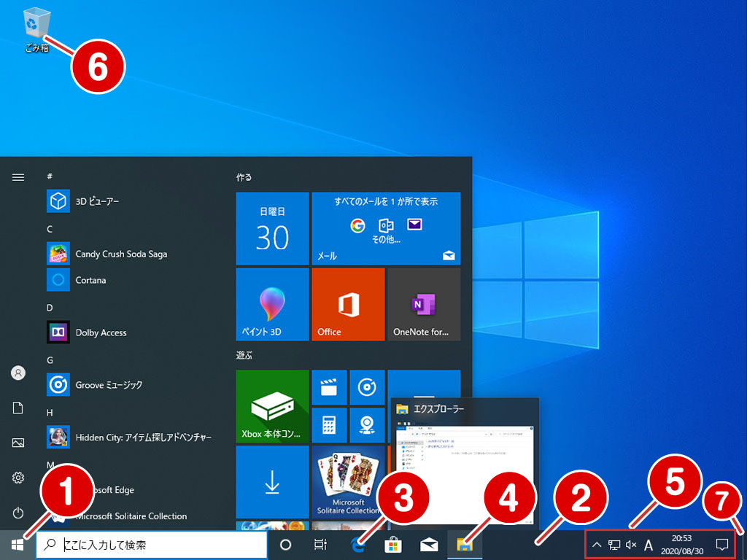Viewport: 747px width, 560px height.
Task: Open the clock showing 20:53
Action: [x=682, y=545]
